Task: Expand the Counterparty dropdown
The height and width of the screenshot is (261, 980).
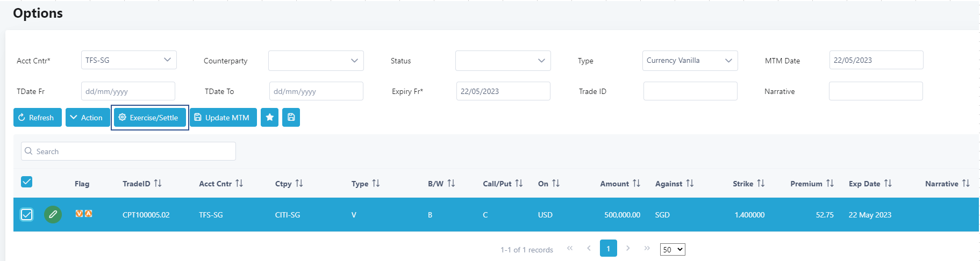Action: pos(316,61)
